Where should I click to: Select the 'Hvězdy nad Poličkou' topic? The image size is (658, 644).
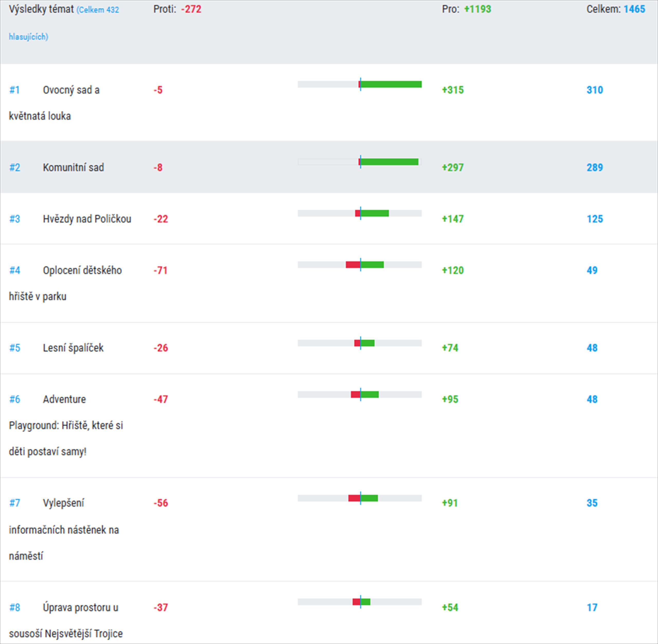87,219
